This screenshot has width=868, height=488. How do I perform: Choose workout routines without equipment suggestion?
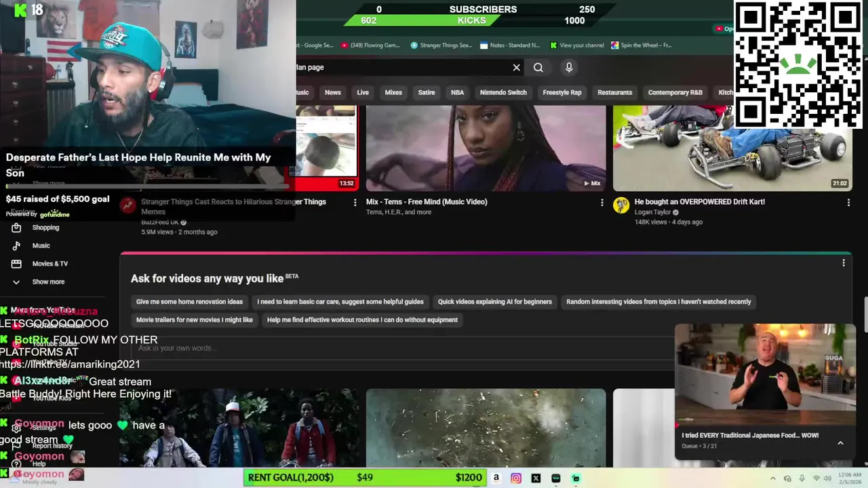click(362, 320)
